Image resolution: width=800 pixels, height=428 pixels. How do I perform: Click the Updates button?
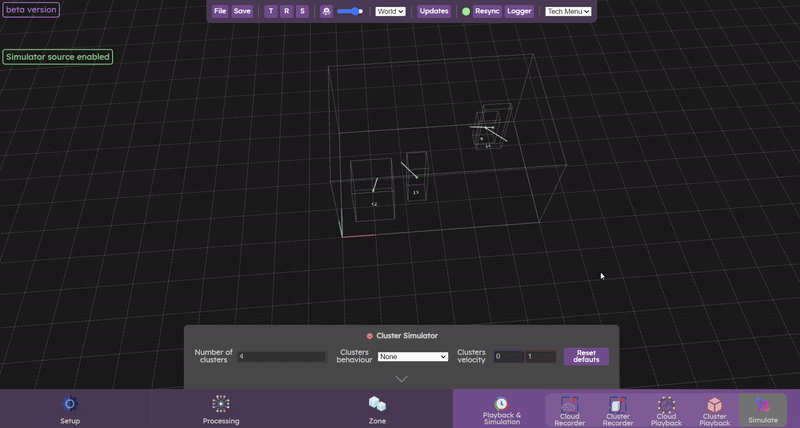(x=434, y=11)
